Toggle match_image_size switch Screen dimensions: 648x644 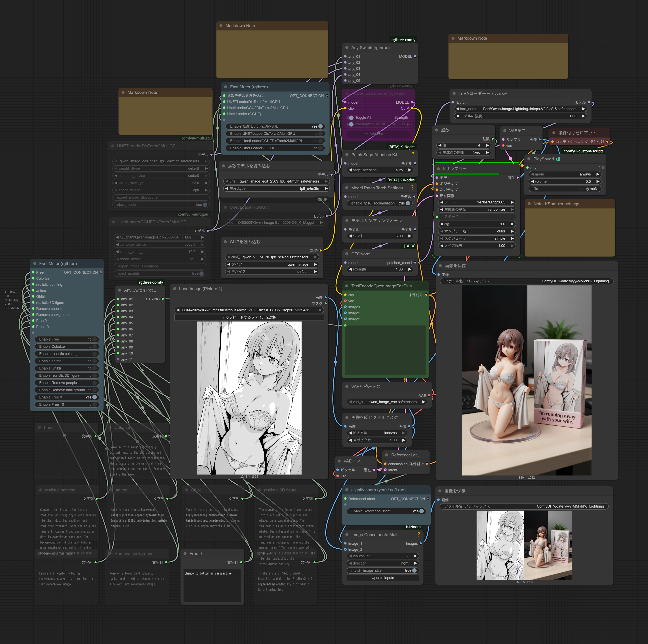click(414, 570)
